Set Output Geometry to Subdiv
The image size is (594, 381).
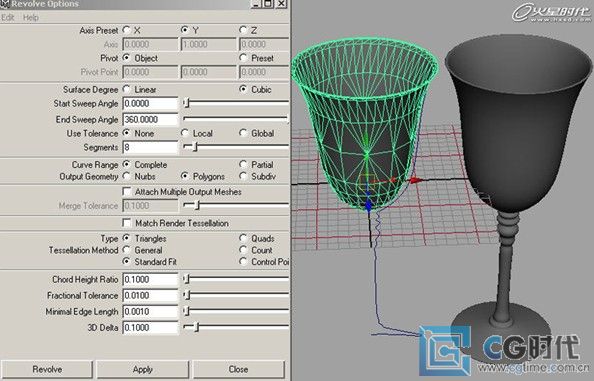243,176
